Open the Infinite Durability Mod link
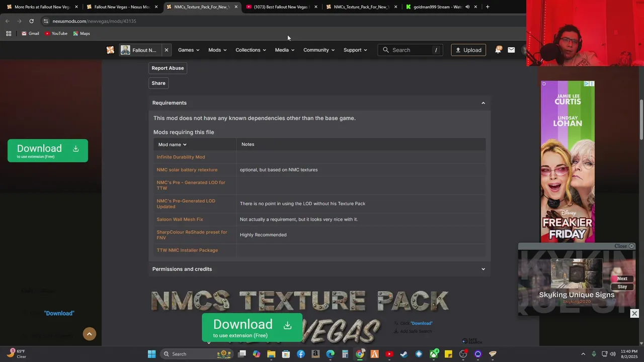Screen dimensions: 644x362 [181, 157]
